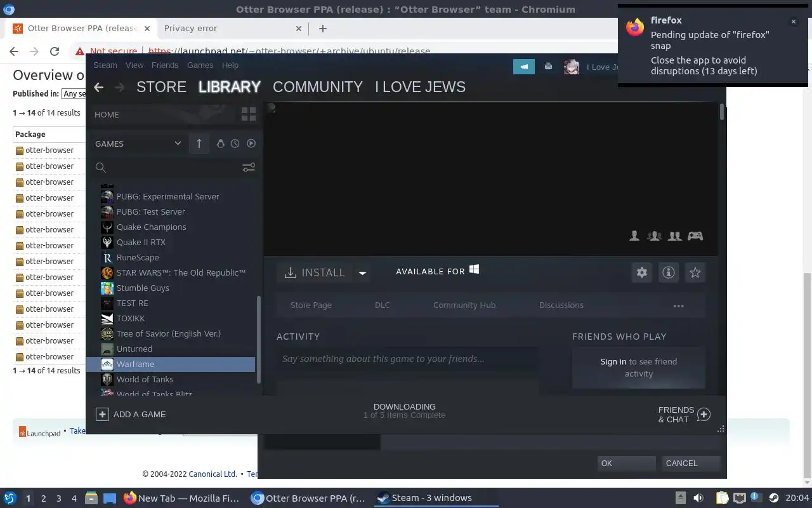Switch to the LIBRARY section
The height and width of the screenshot is (508, 812).
tap(230, 87)
